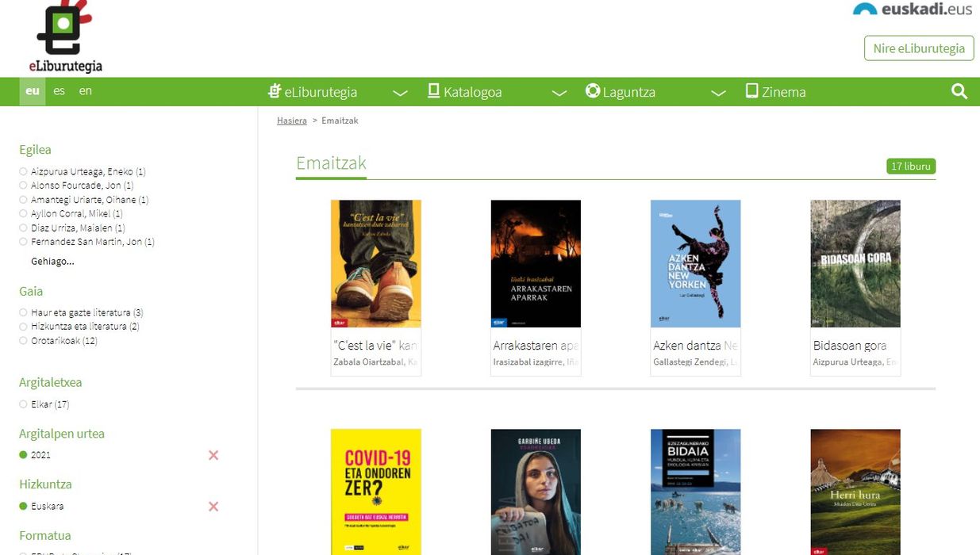Open the Laguntza menu
Screen dimensions: 980x555
pos(629,92)
